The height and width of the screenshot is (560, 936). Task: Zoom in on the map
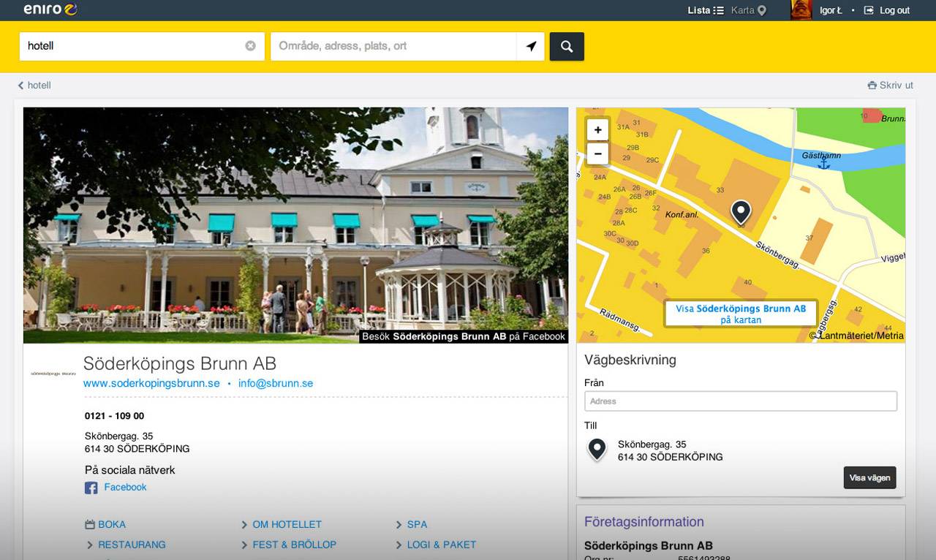point(597,130)
